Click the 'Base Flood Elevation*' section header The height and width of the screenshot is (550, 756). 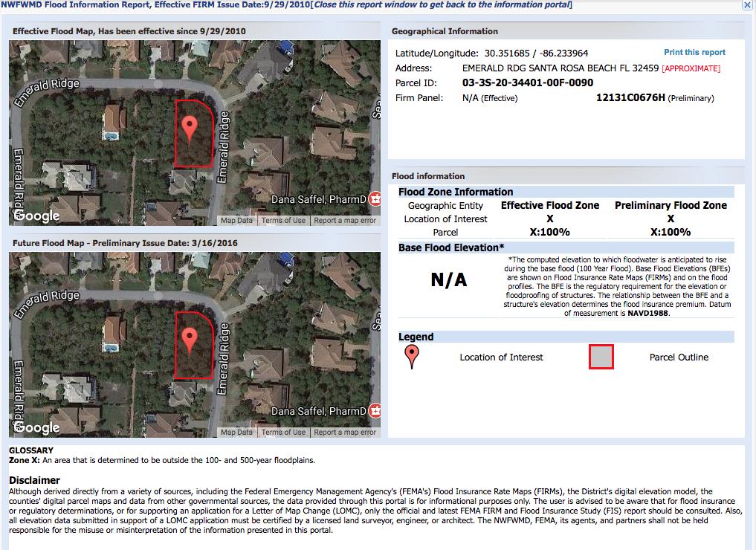point(451,247)
